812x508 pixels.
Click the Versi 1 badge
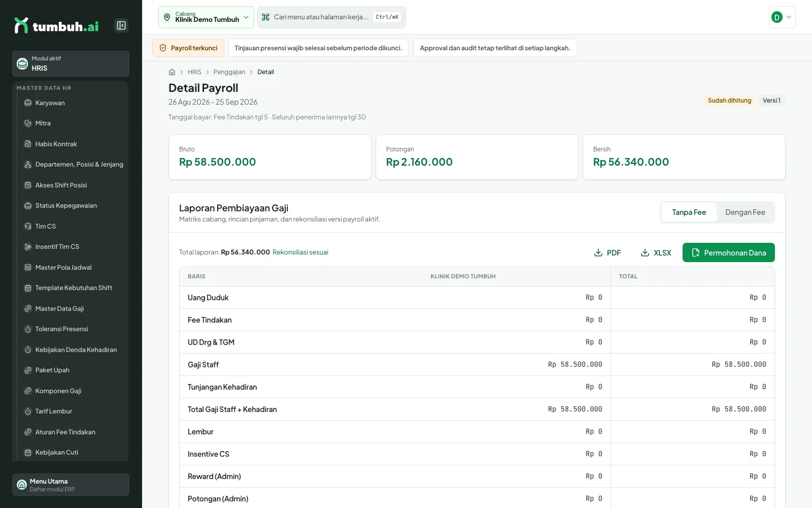771,101
